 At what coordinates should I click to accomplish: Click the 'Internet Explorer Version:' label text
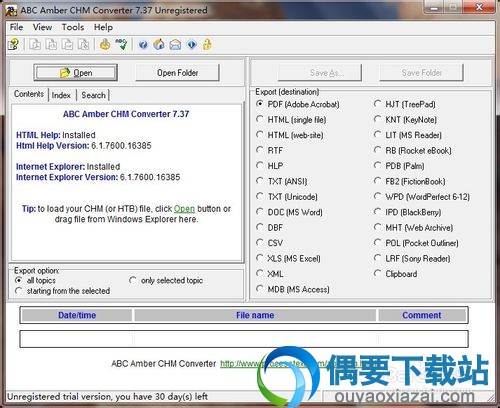tap(67, 177)
